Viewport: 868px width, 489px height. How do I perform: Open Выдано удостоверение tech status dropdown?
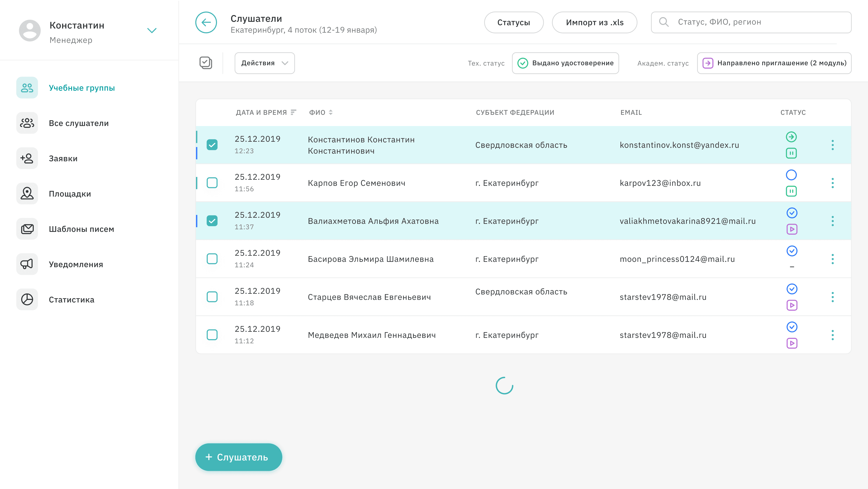(566, 63)
